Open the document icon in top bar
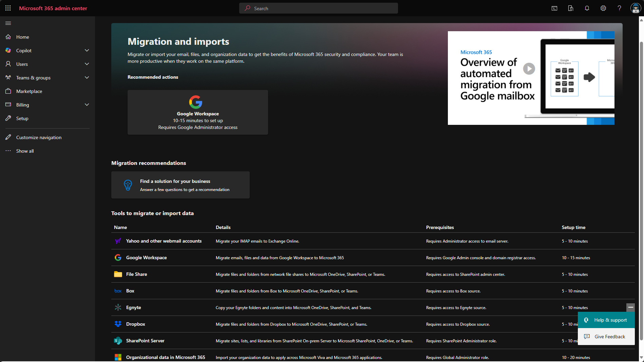Viewport: 644px width, 362px height. click(x=571, y=8)
